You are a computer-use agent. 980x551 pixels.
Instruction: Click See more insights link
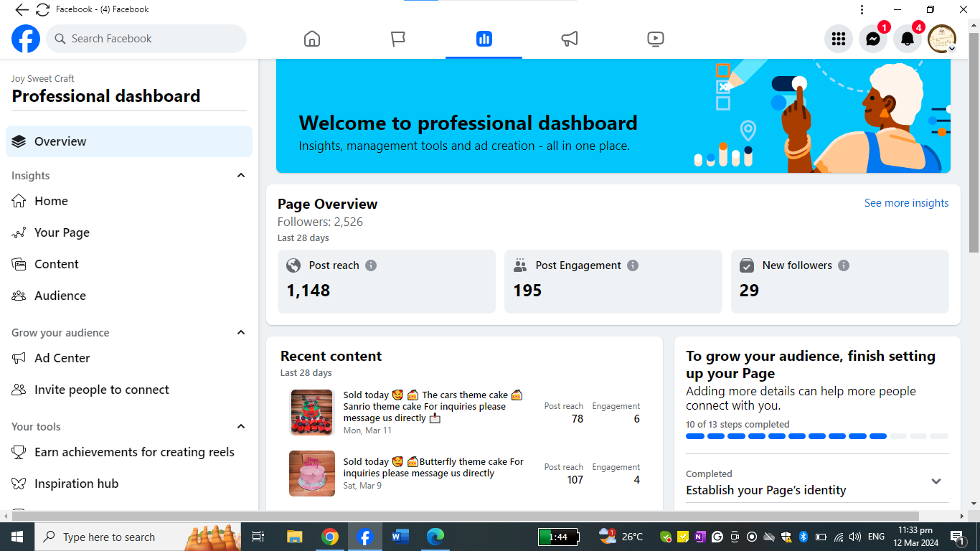906,203
